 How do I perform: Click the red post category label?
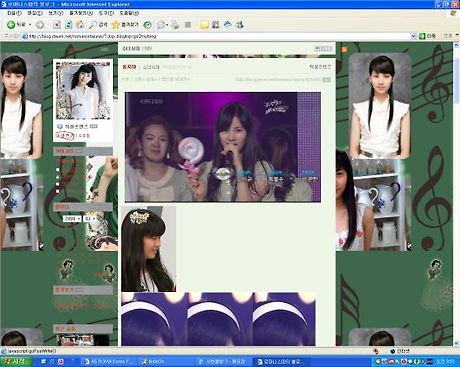pyautogui.click(x=129, y=67)
